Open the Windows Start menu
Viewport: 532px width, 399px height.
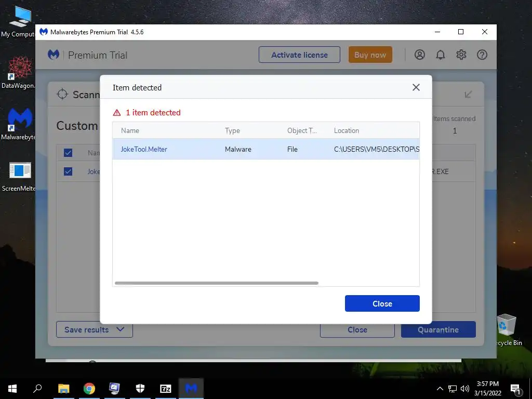(12, 388)
